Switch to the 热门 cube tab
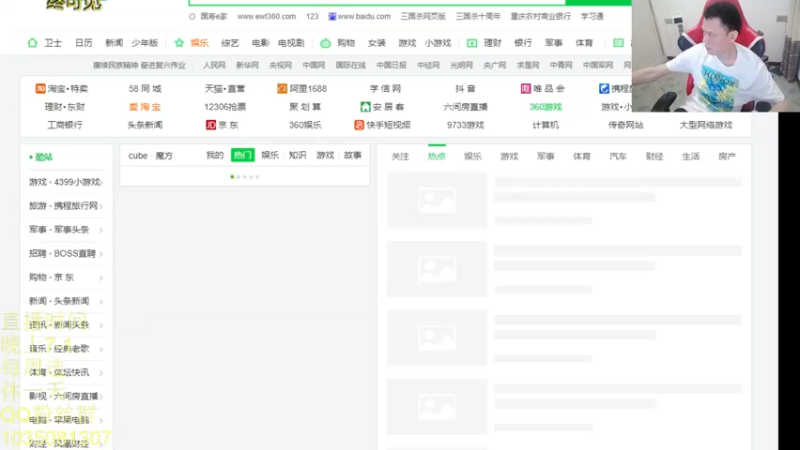The width and height of the screenshot is (800, 450). click(242, 155)
